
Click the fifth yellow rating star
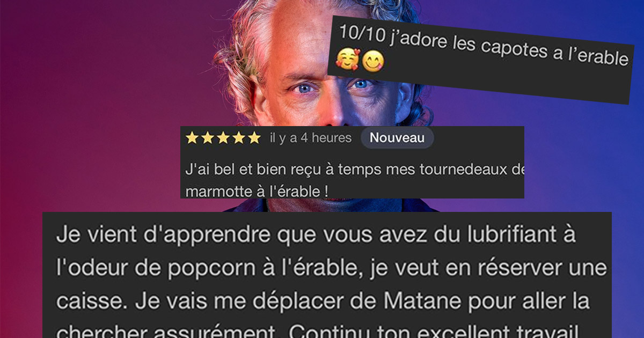click(x=254, y=138)
